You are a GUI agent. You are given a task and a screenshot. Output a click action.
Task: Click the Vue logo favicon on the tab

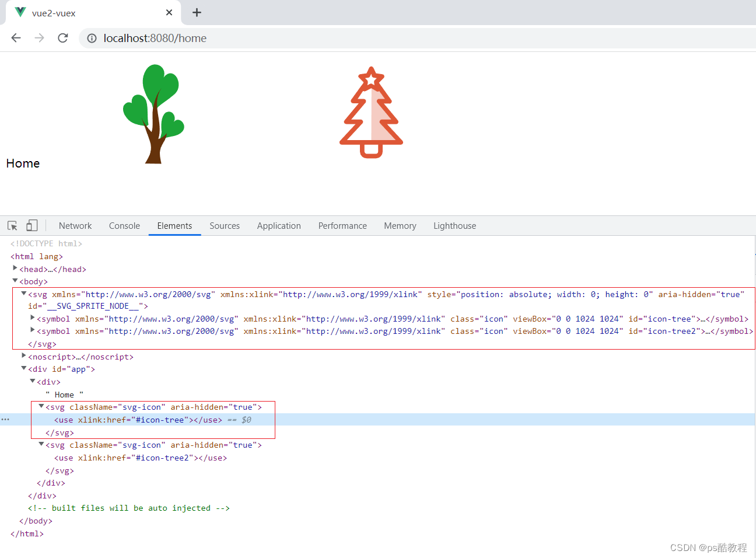[x=20, y=12]
